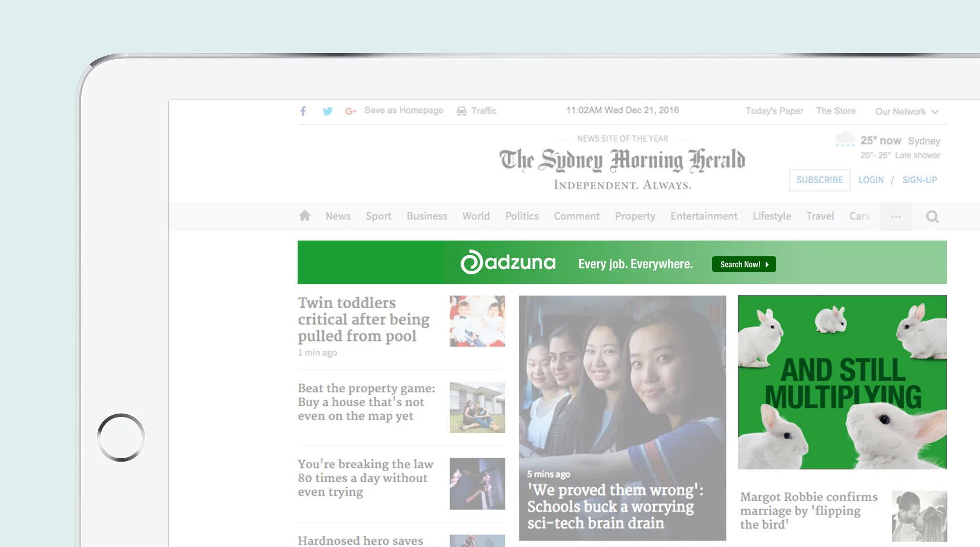The height and width of the screenshot is (547, 980).
Task: Open the Cars section
Action: pos(859,216)
